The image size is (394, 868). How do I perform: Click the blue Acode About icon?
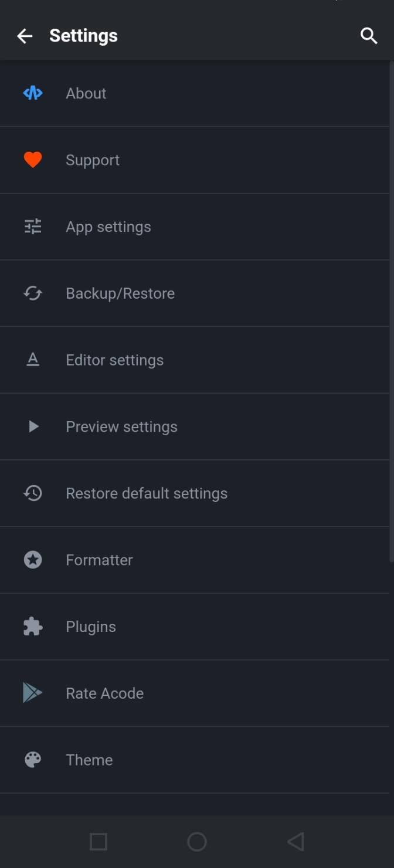click(x=33, y=93)
